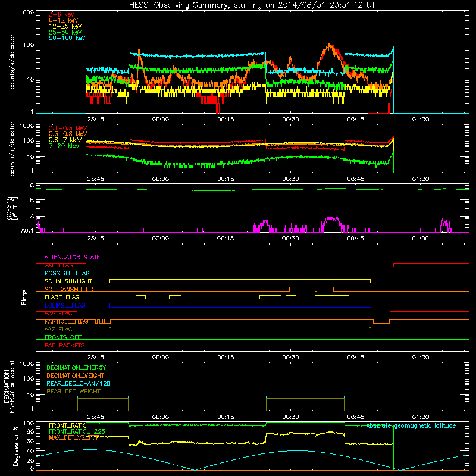Select the FRONT_RATIO_1225 legend label
Screen dimensions: 476x476
pos(77,431)
